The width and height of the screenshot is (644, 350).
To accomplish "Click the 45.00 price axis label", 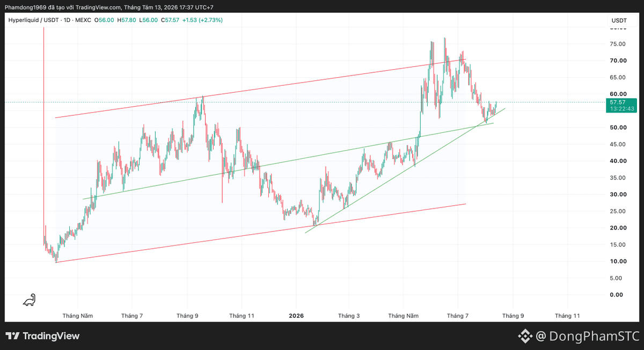I will coord(619,144).
